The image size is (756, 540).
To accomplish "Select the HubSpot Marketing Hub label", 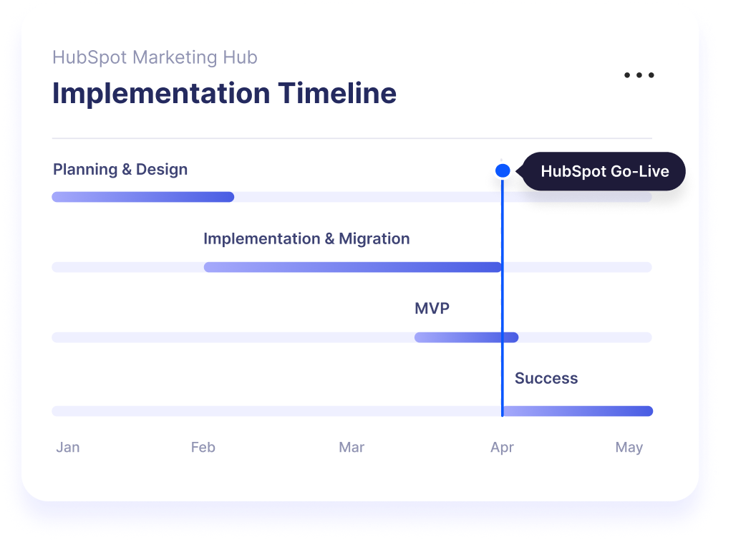I will [155, 57].
